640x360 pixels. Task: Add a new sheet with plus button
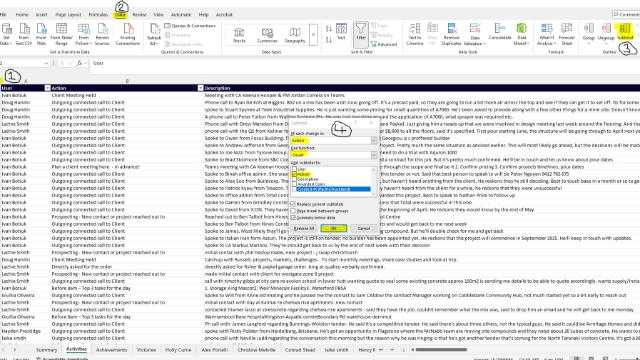[x=392, y=350]
